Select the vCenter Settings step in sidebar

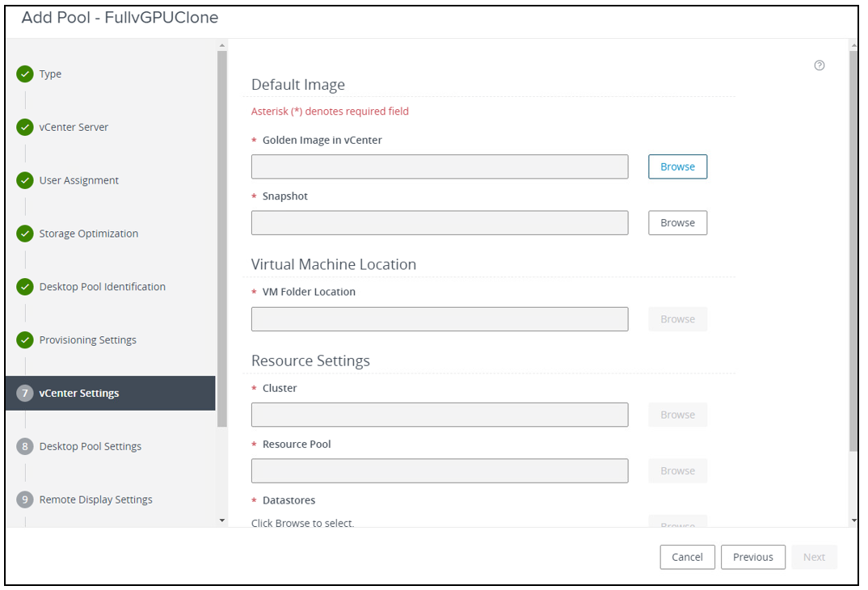(87, 393)
